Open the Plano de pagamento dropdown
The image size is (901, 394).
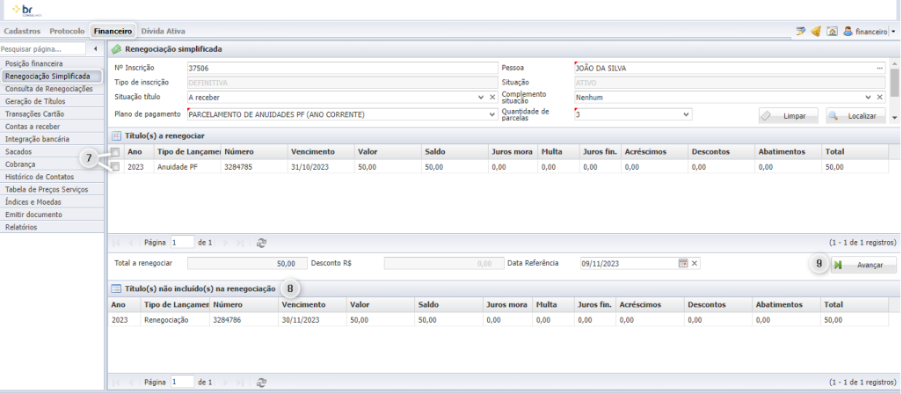[x=492, y=115]
